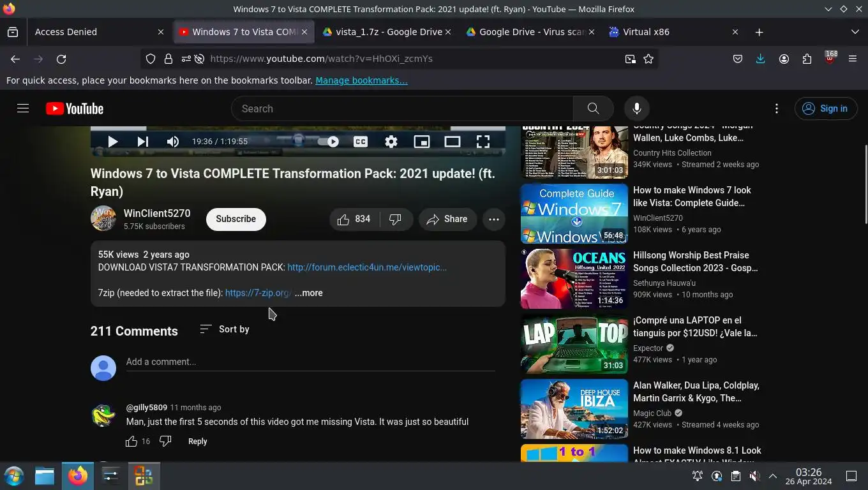Like the comment by @gilly5809
Screen dimensions: 868x490
131,442
